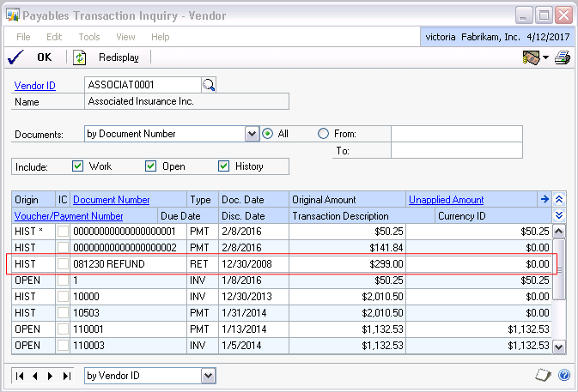The image size is (578, 392).
Task: Toggle the Work include checkbox
Action: (78, 166)
